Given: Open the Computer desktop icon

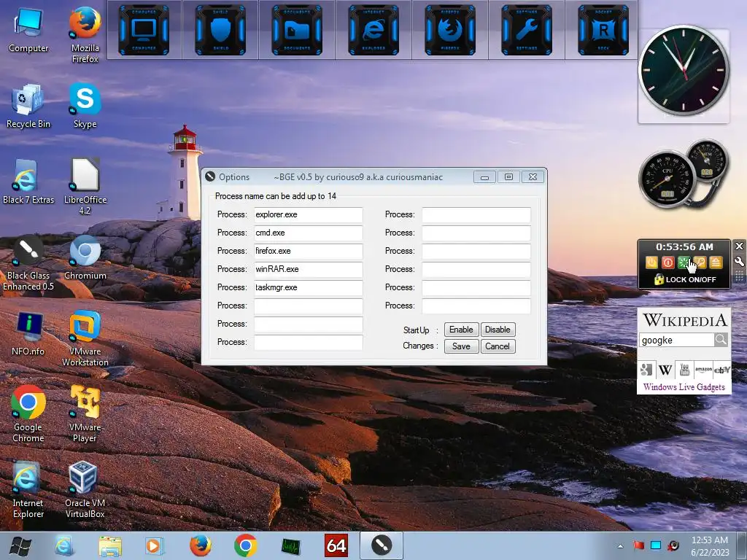Looking at the screenshot, I should [x=28, y=30].
